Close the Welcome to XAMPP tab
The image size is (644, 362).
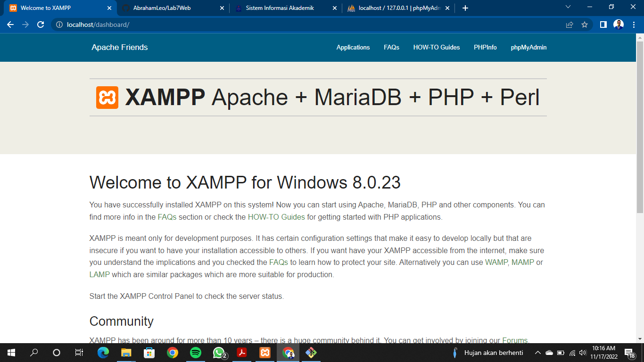coord(109,8)
